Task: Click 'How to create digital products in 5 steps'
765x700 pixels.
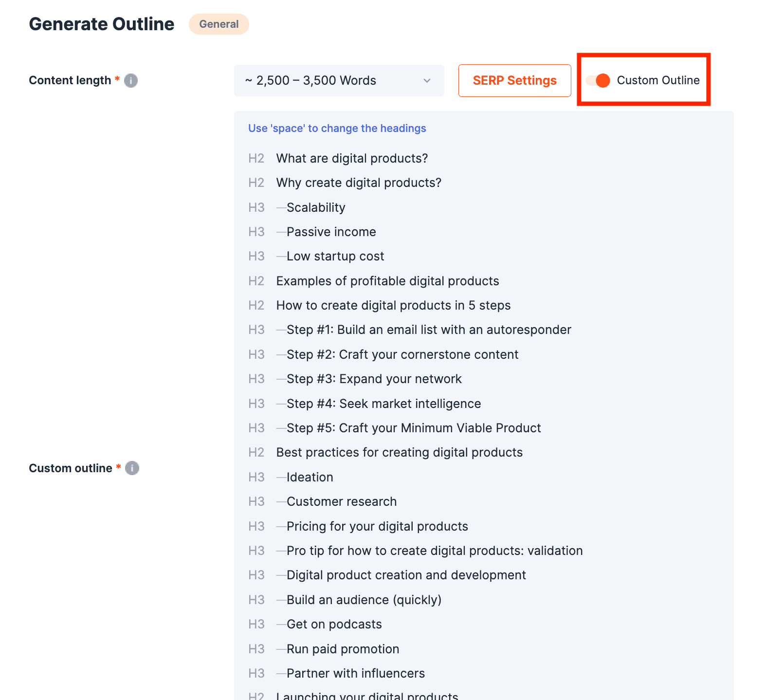Action: pos(393,305)
